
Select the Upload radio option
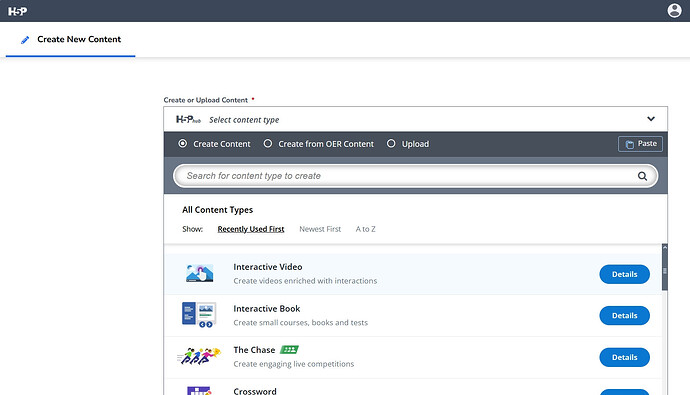(x=391, y=144)
